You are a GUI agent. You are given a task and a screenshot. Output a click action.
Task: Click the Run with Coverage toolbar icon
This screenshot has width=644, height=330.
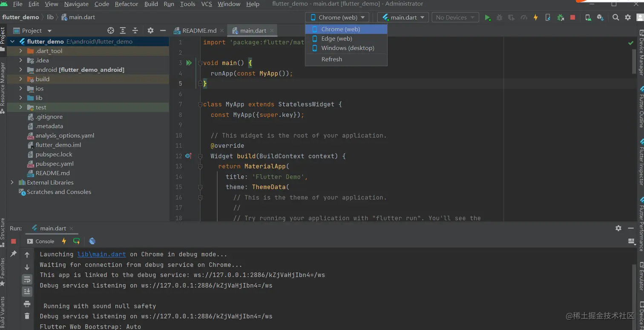coord(511,17)
